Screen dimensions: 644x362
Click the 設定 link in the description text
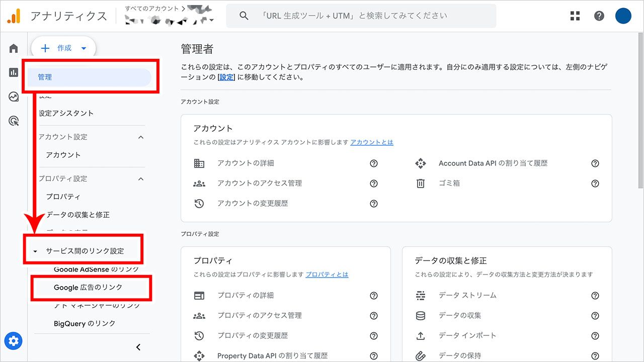coord(226,77)
